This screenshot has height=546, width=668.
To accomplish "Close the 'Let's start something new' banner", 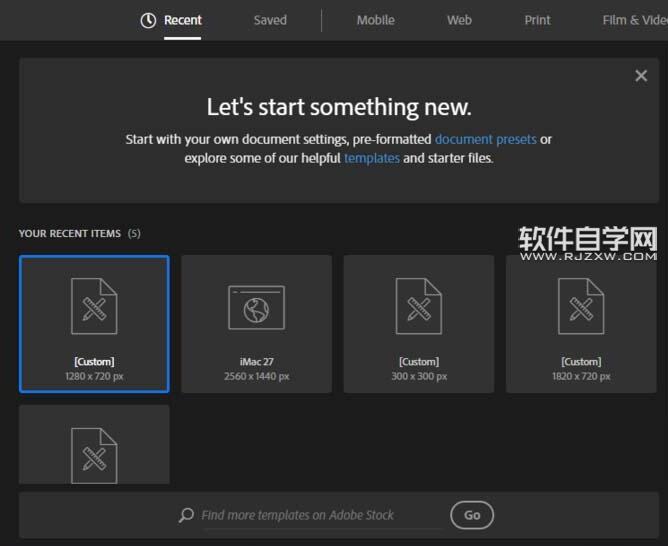I will click(x=641, y=76).
